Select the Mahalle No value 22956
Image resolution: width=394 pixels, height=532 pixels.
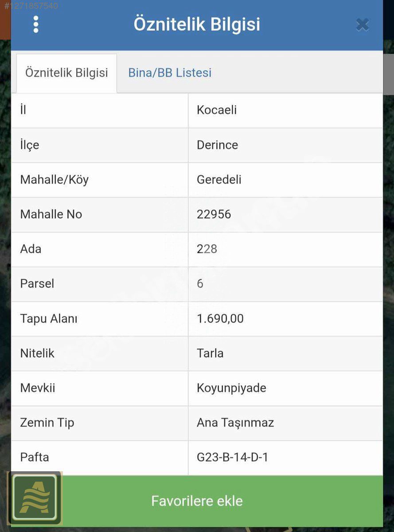[x=214, y=214]
